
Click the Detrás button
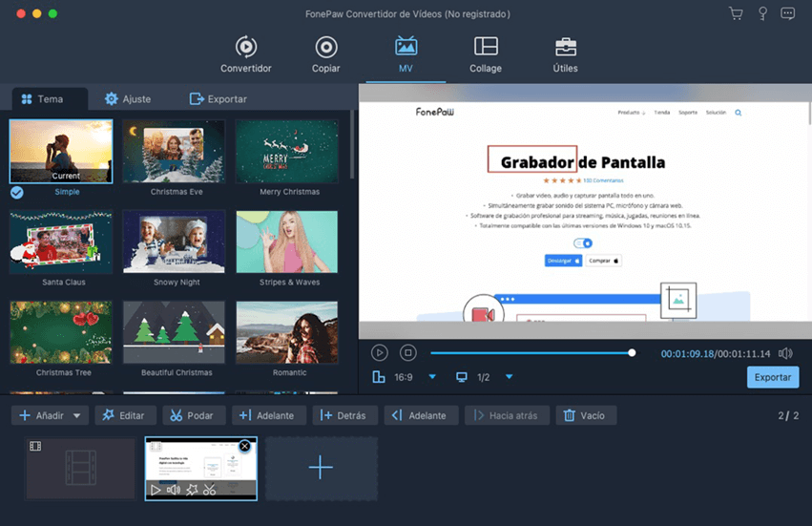tap(344, 415)
